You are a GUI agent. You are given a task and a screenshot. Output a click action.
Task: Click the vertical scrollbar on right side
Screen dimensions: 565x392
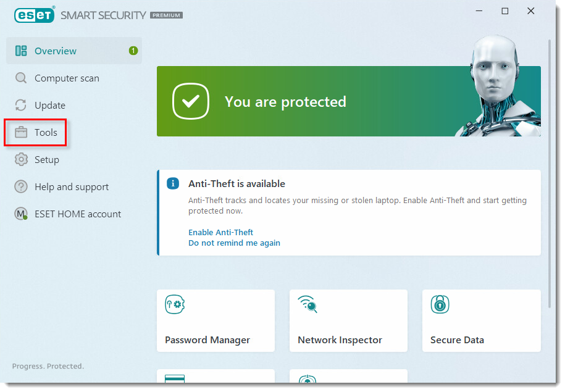point(550,173)
